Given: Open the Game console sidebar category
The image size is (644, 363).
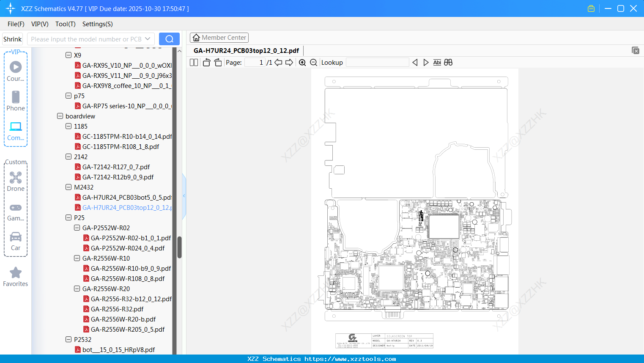Looking at the screenshot, I should (x=16, y=212).
